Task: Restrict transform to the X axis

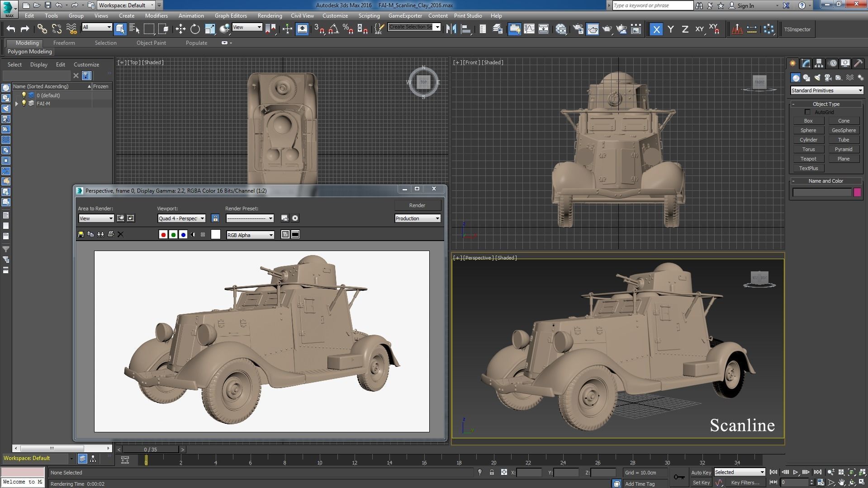Action: tap(656, 29)
